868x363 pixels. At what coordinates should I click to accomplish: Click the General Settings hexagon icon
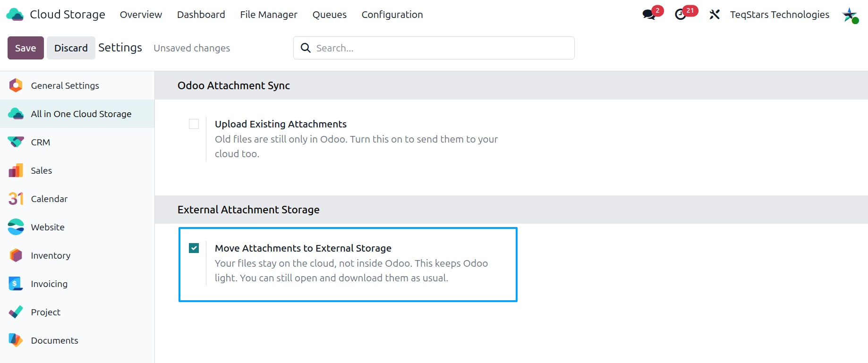coord(16,85)
